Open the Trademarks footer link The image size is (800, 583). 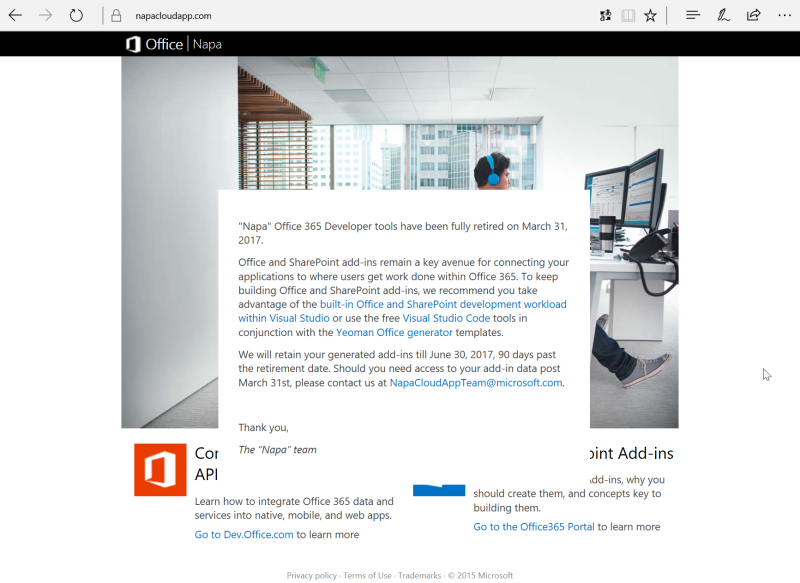(419, 575)
